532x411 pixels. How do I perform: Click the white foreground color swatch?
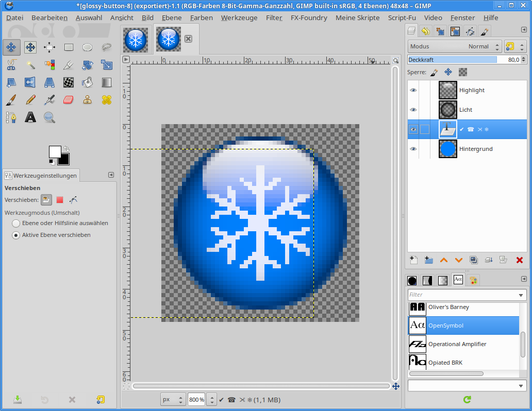55,151
